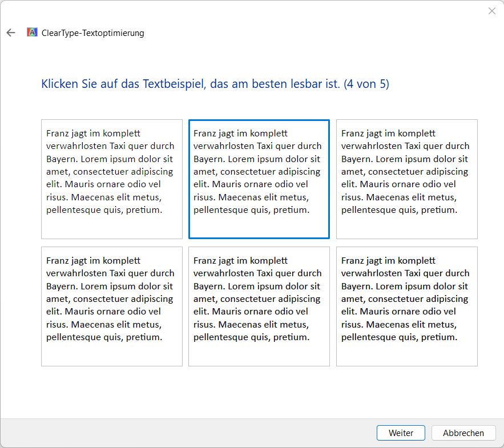
Task: Select the top-left text sample
Action: click(x=111, y=179)
